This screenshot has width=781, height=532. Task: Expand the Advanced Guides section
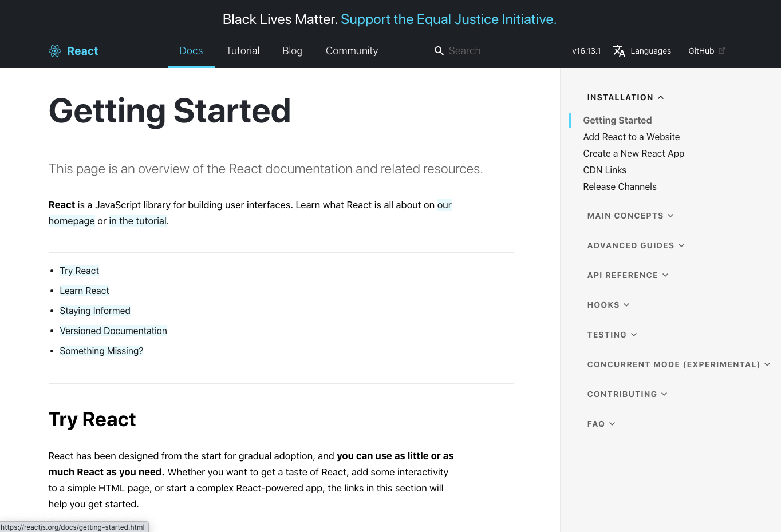(636, 245)
